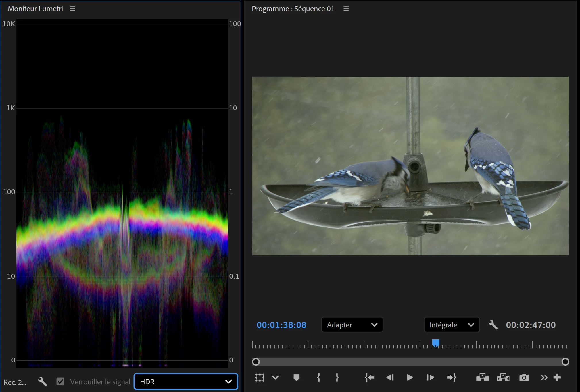Toggle the Verrouiller le signal checkbox
Image resolution: width=580 pixels, height=392 pixels.
tap(60, 381)
